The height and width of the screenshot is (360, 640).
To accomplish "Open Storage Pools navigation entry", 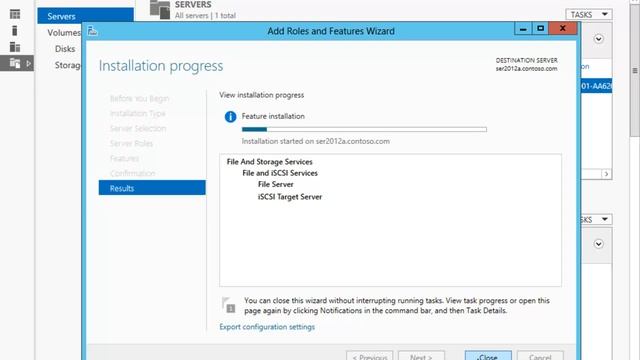I will click(x=68, y=65).
